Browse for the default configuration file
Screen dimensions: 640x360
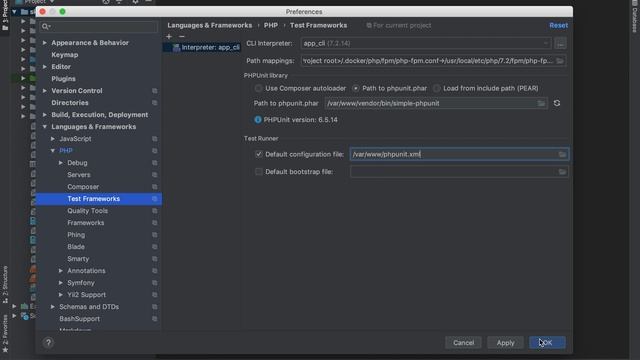(562, 154)
